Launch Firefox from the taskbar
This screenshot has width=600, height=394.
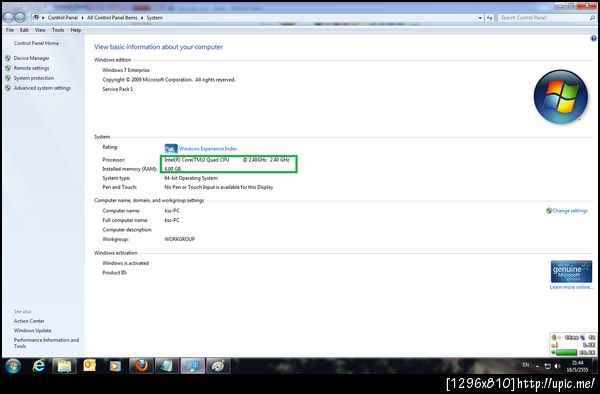141,366
